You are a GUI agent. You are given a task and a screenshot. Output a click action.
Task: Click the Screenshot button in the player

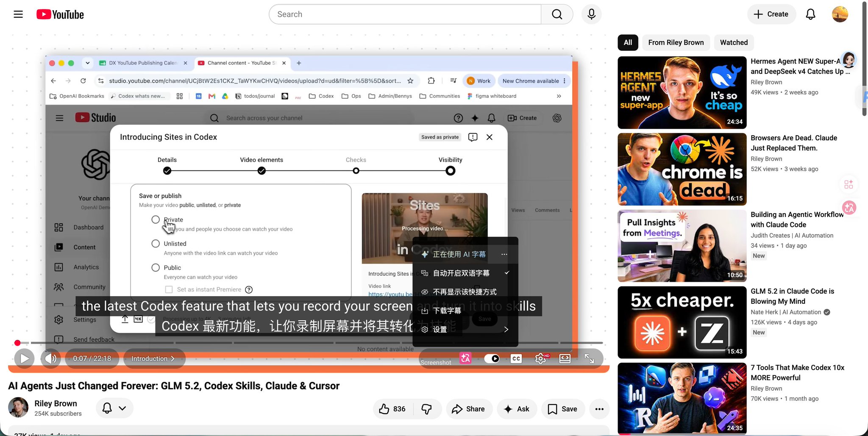point(436,362)
